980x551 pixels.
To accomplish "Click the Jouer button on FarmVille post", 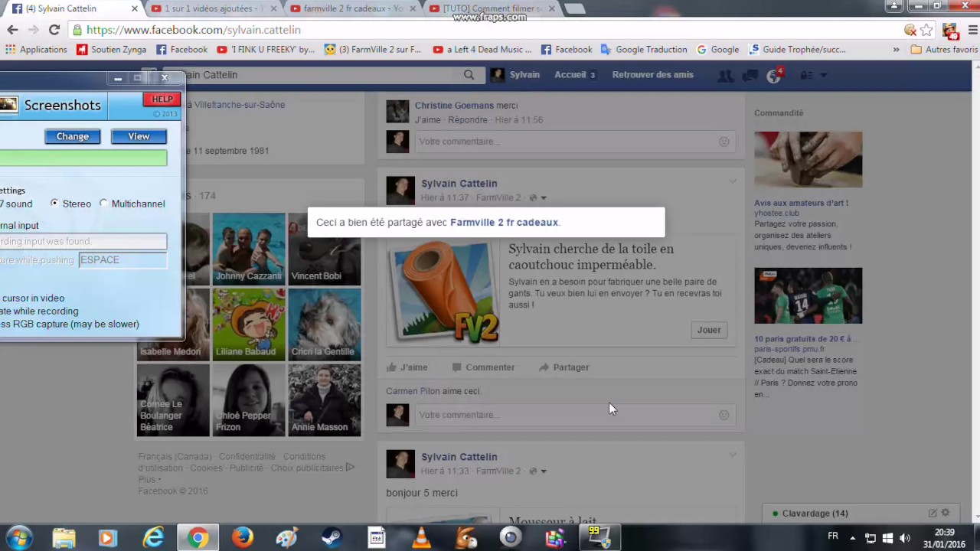I will [x=709, y=330].
